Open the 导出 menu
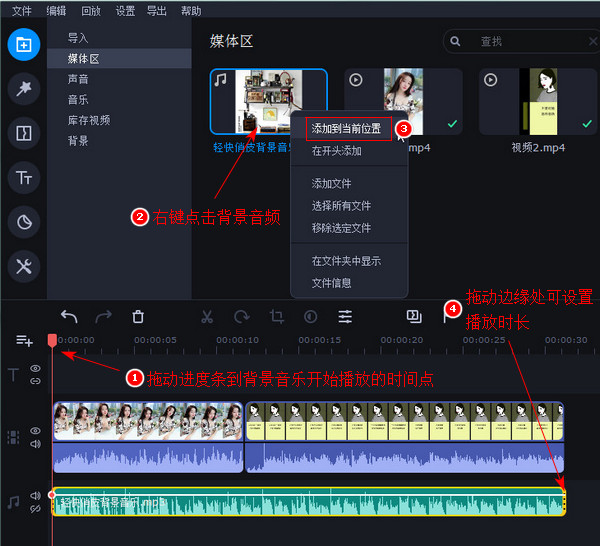Viewport: 600px width, 546px height. click(157, 11)
